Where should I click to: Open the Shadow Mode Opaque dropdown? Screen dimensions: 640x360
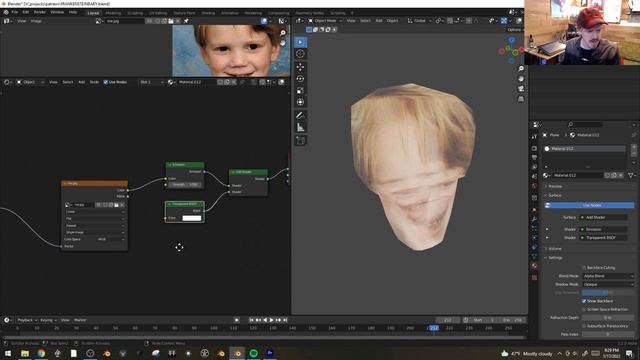point(608,284)
